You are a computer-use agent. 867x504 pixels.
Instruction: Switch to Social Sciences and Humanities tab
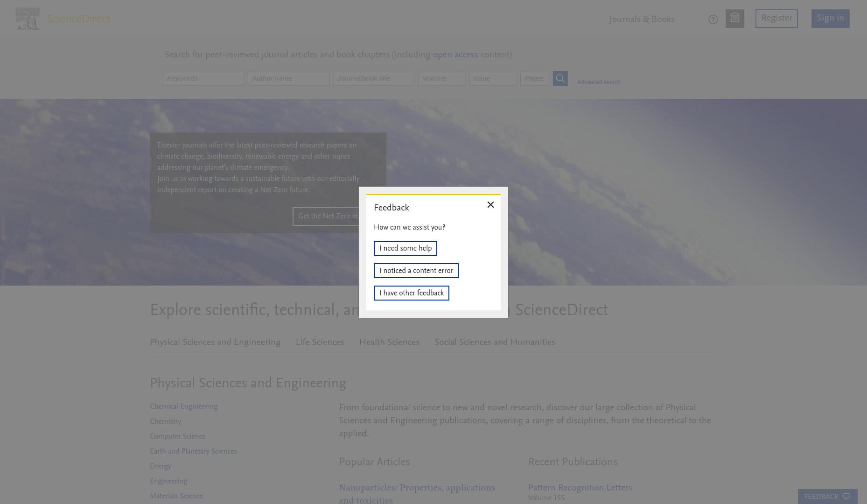(x=495, y=343)
